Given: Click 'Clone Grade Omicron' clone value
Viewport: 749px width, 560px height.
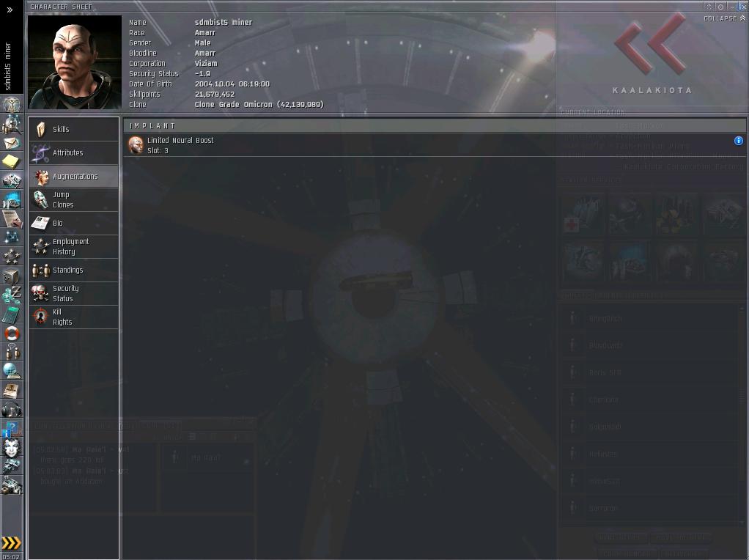Looking at the screenshot, I should tap(259, 105).
